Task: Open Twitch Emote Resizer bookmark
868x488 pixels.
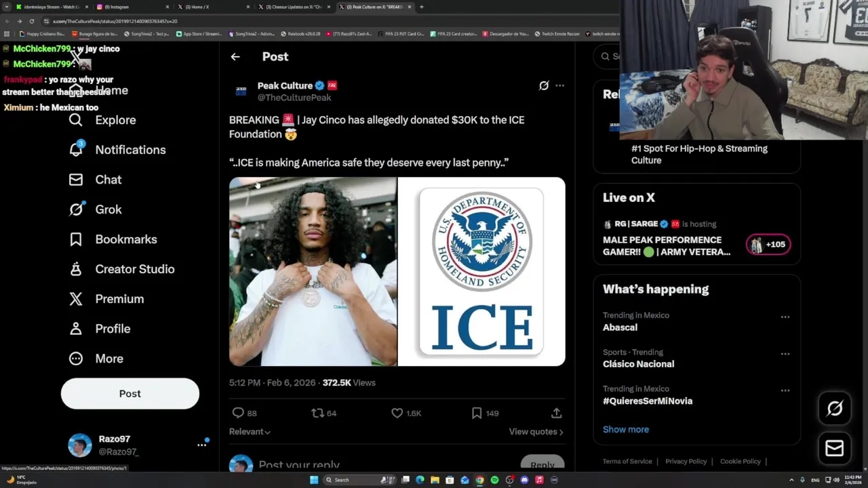Action: 557,33
